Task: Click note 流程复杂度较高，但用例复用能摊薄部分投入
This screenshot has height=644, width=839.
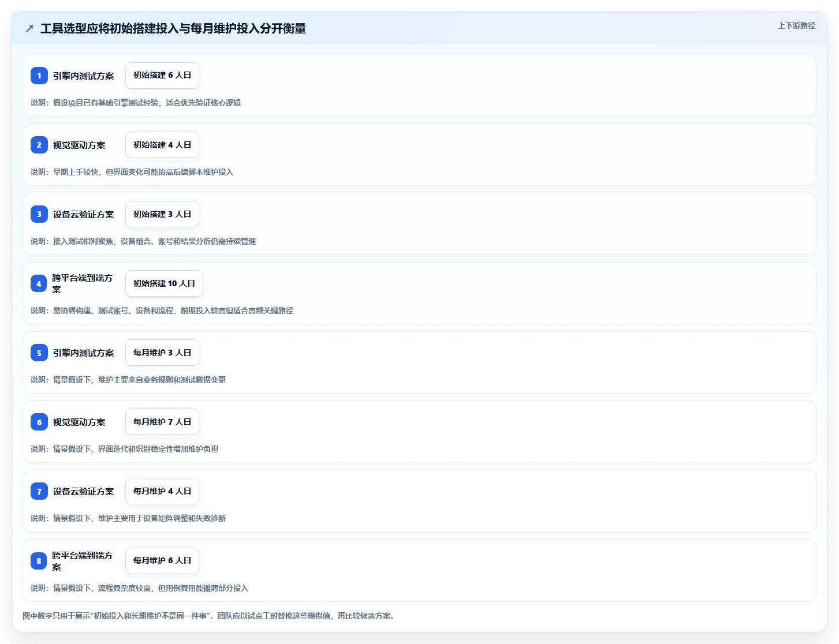Action: click(139, 588)
